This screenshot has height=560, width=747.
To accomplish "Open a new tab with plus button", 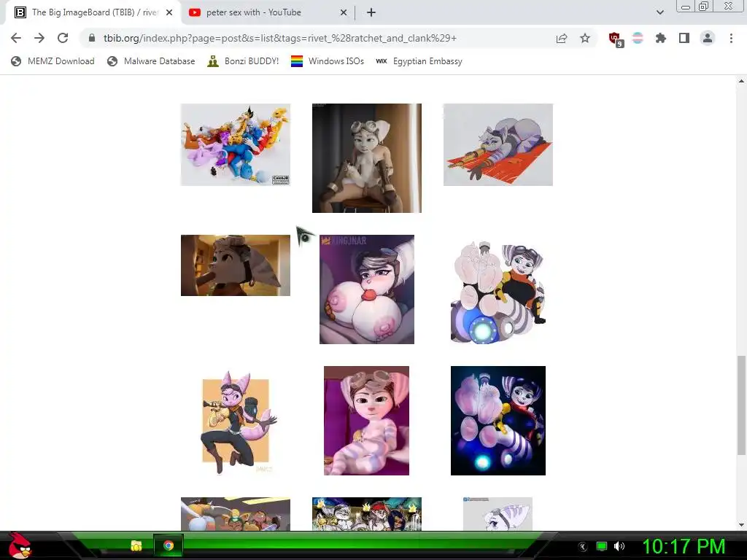I will coord(371,12).
